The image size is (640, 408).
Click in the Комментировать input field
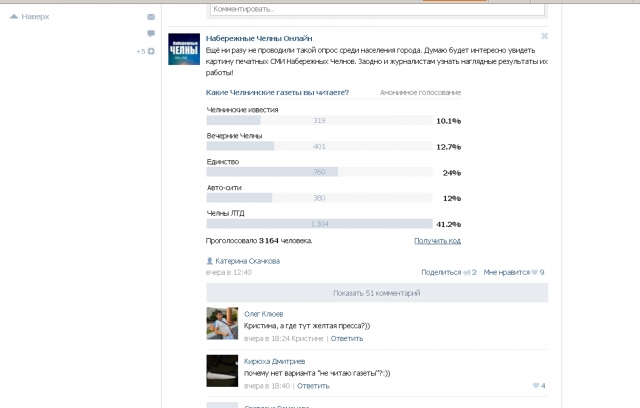[x=376, y=7]
